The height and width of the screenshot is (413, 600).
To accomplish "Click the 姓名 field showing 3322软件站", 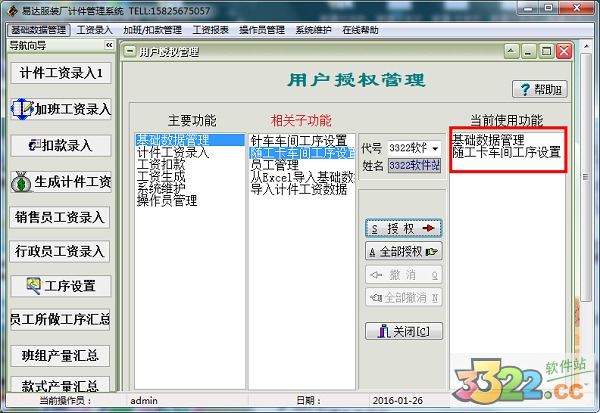I will (x=414, y=166).
